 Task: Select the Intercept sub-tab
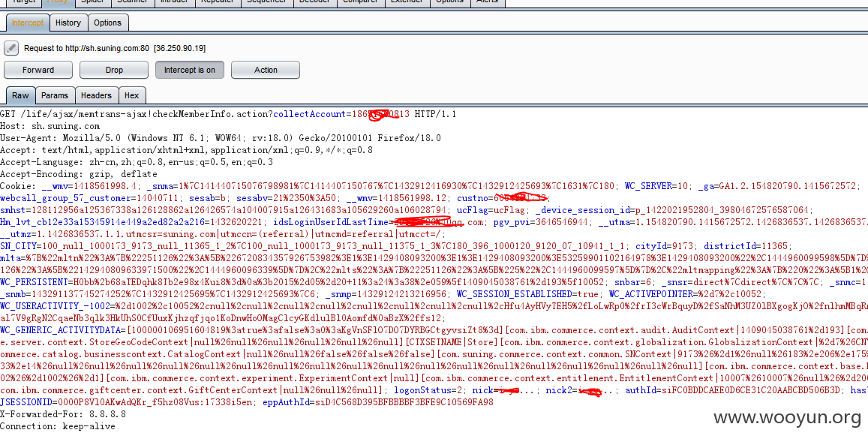[28, 23]
